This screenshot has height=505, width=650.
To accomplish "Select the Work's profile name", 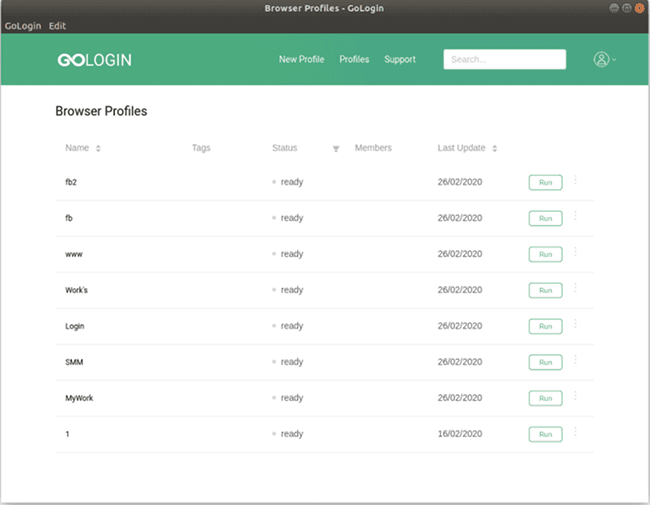I will click(76, 290).
